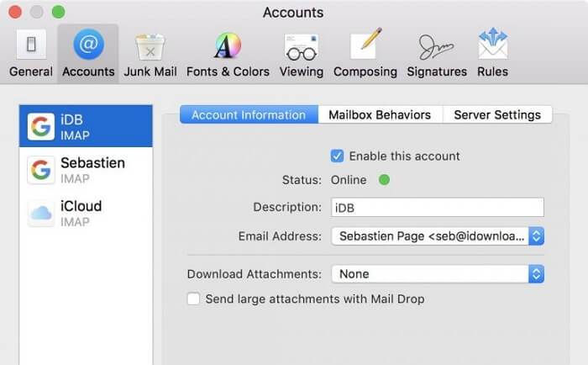This screenshot has width=588, height=365.
Task: Open the General preferences pane
Action: click(x=31, y=54)
